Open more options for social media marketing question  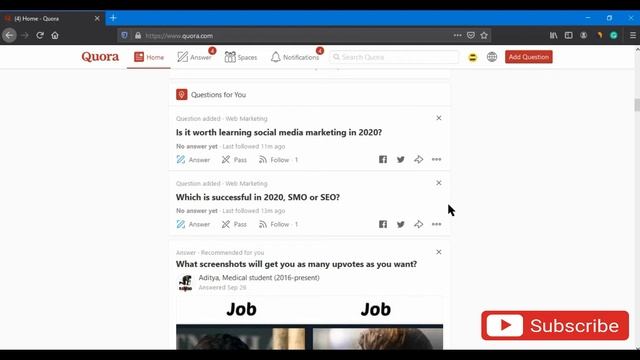[x=436, y=160]
